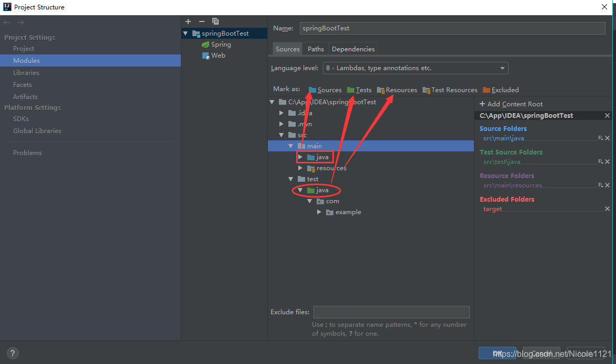Open the Language level dropdown
This screenshot has height=364, width=616.
coord(415,68)
